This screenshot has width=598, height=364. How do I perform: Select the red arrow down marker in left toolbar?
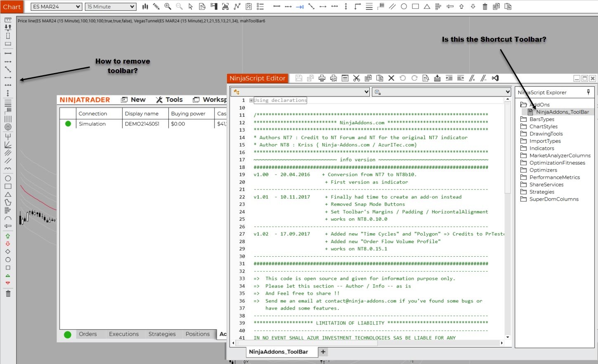[x=8, y=244]
